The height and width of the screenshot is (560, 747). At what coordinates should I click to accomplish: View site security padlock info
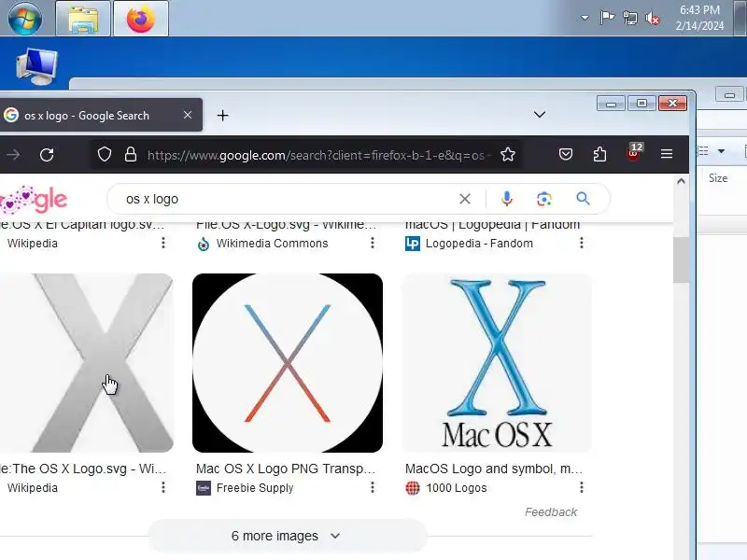131,154
